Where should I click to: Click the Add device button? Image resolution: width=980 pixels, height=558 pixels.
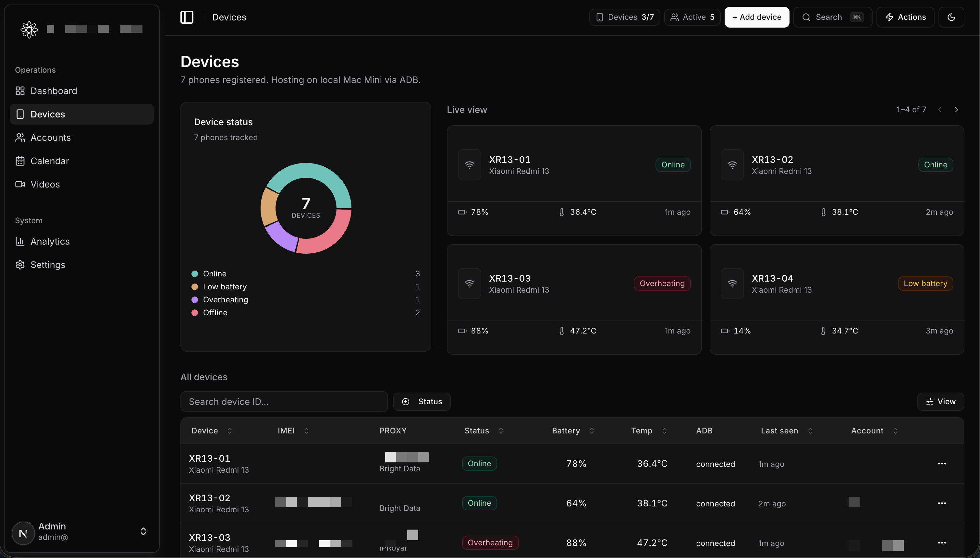[756, 17]
